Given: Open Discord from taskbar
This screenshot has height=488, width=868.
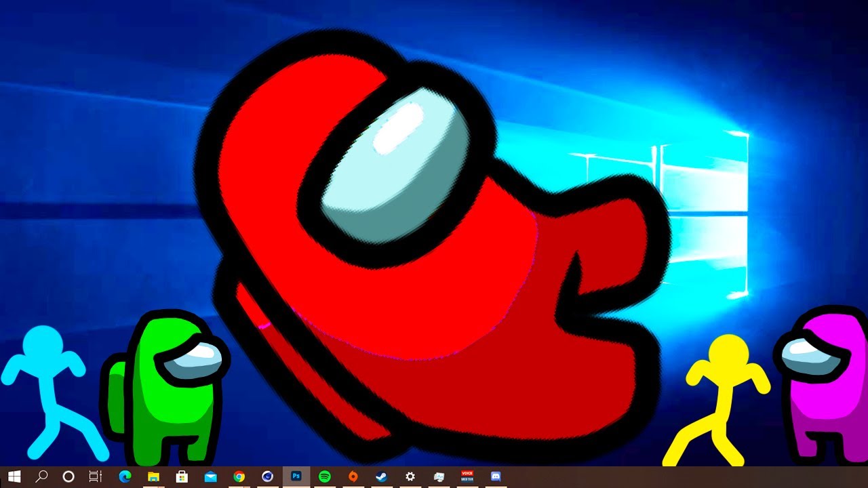Looking at the screenshot, I should tap(496, 476).
